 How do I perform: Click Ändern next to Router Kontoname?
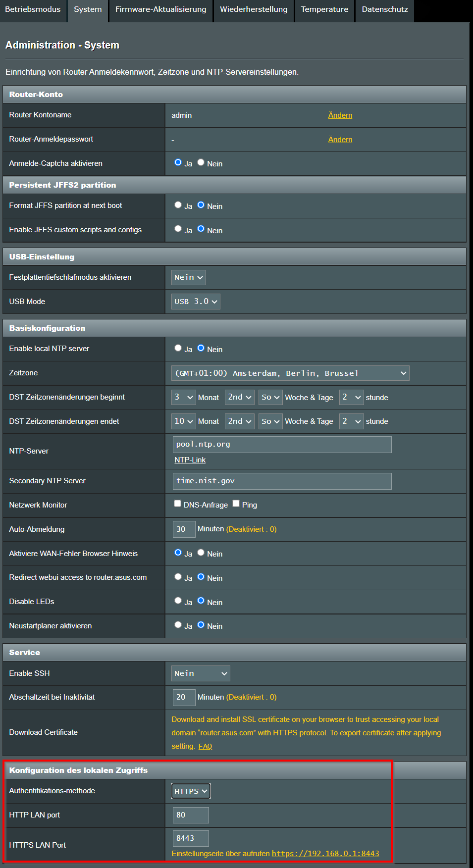(x=340, y=115)
